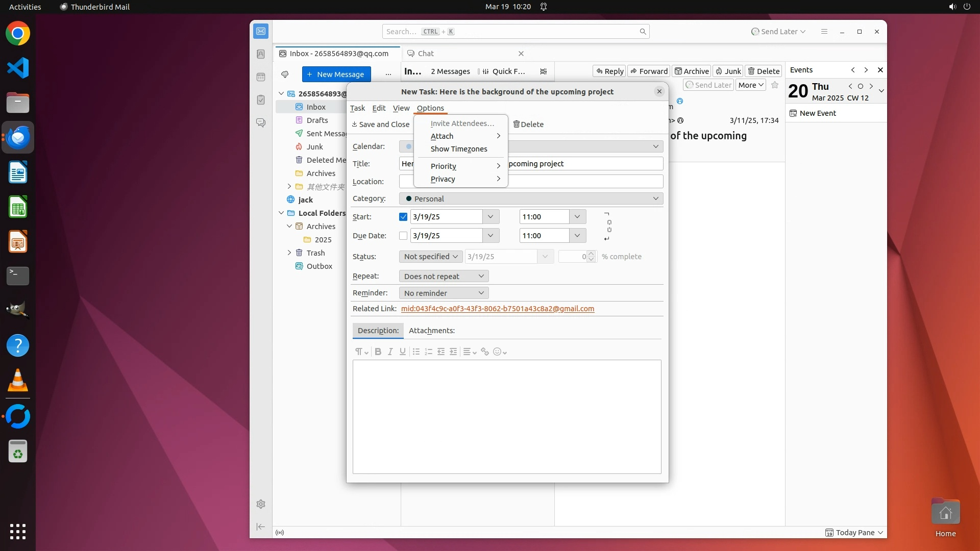Click the insert link icon
Image resolution: width=980 pixels, height=551 pixels.
(485, 352)
